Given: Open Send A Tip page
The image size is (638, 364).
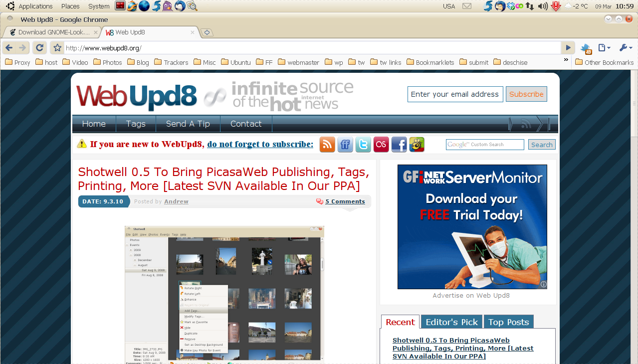Looking at the screenshot, I should click(188, 124).
